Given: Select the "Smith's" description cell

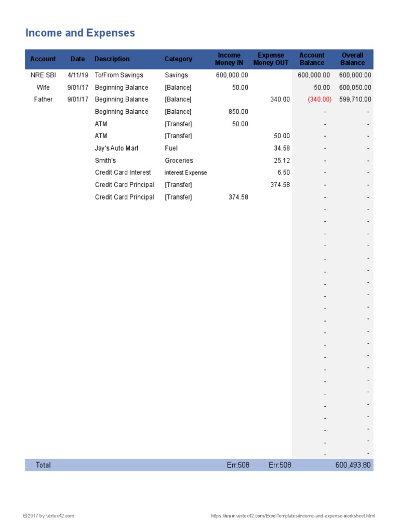Looking at the screenshot, I should (105, 161).
